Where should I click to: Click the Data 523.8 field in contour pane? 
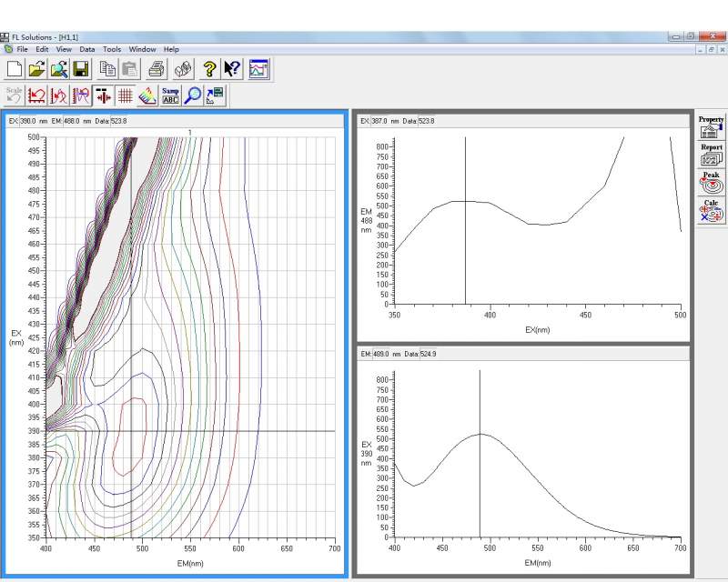119,121
